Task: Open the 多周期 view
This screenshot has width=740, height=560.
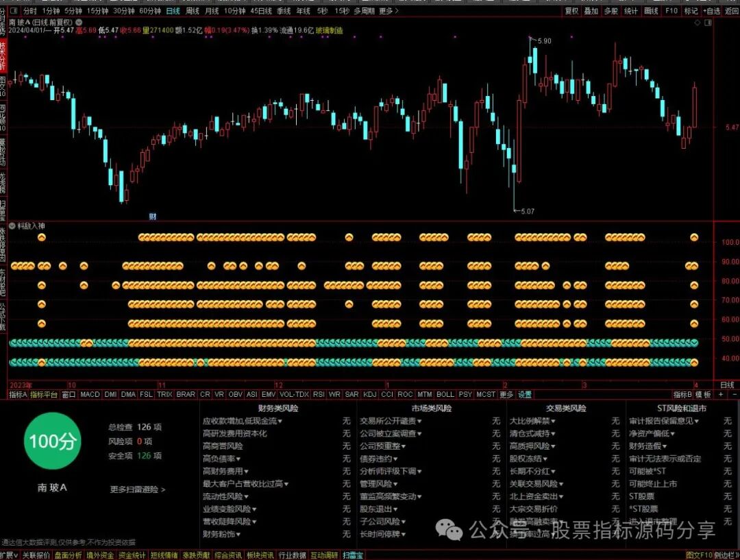Action: click(365, 10)
